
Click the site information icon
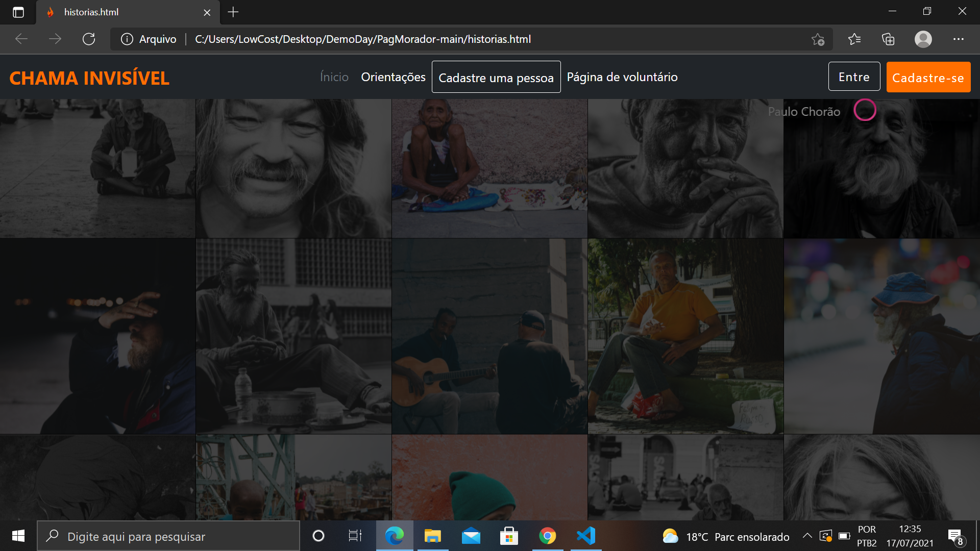point(127,39)
